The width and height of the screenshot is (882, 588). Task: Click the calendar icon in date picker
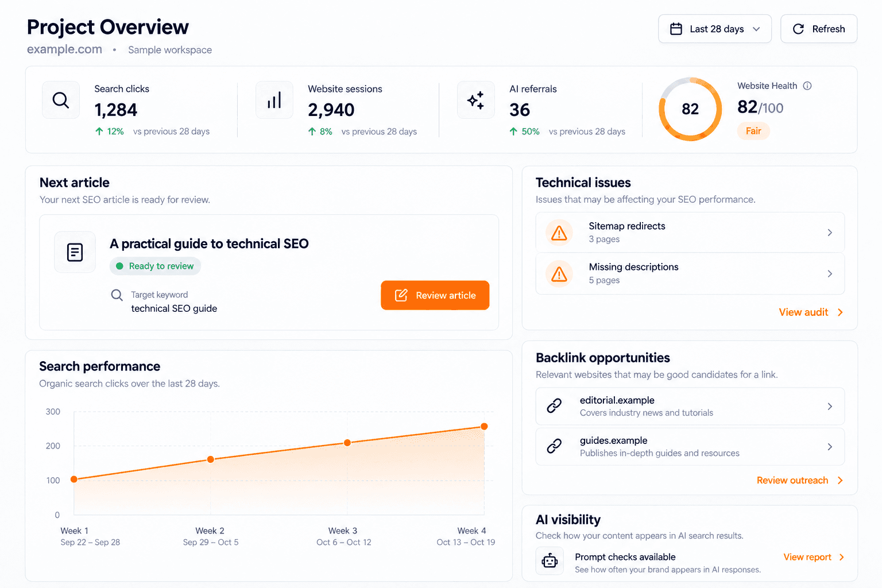(x=676, y=29)
